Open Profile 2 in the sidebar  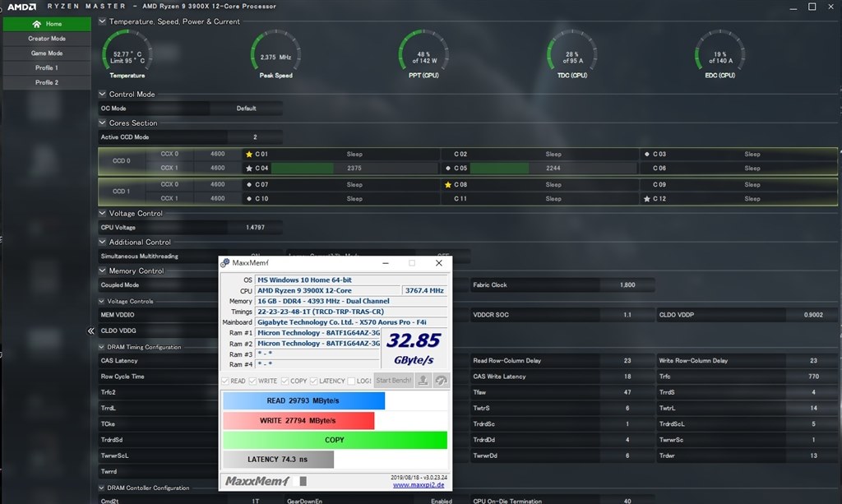point(47,83)
